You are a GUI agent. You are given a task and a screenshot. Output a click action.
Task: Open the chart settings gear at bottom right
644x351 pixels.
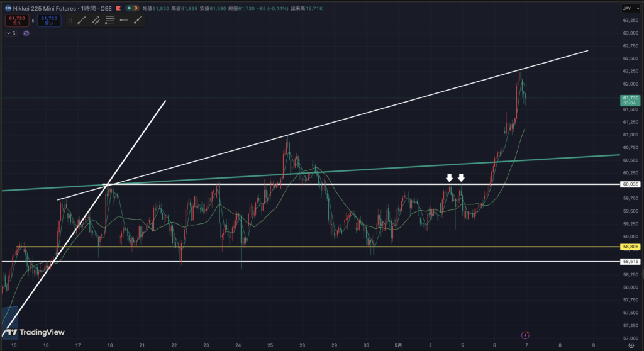(x=631, y=345)
